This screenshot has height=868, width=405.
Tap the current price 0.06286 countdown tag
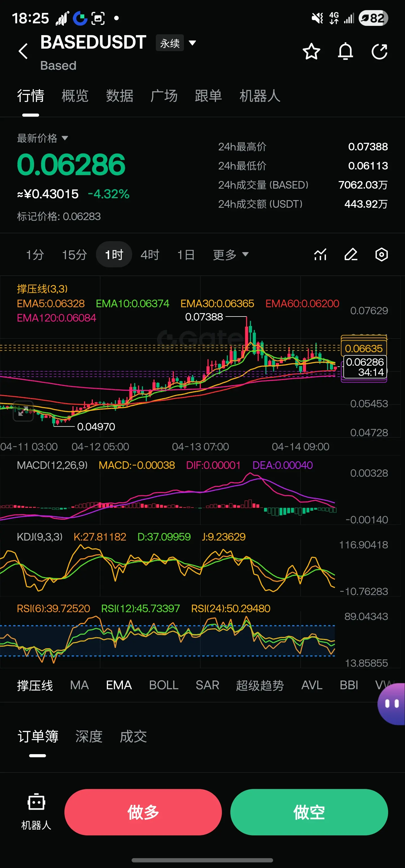[365, 367]
